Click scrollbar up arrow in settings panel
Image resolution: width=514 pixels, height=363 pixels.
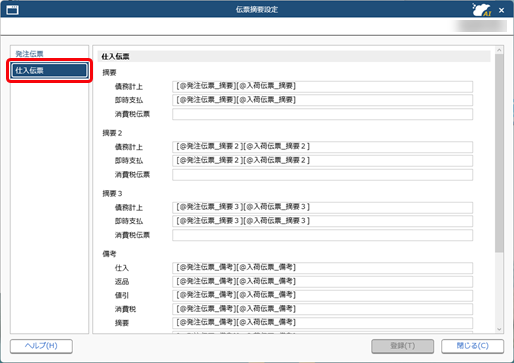(499, 50)
